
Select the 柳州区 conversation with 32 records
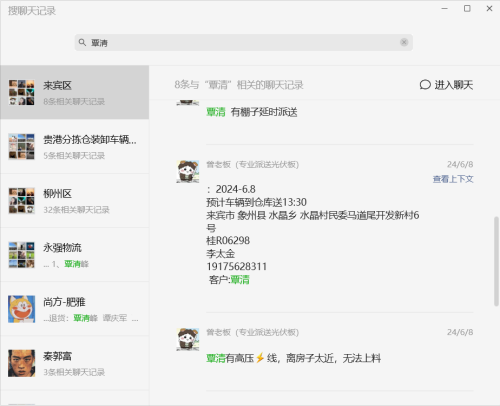(75, 201)
